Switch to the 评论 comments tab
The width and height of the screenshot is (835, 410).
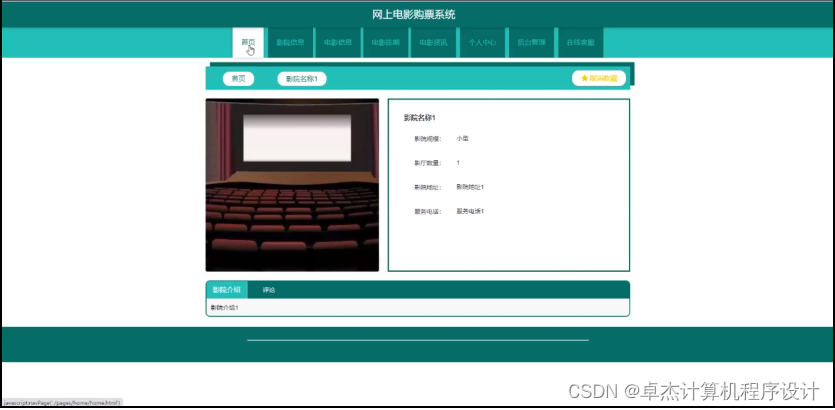coord(268,290)
